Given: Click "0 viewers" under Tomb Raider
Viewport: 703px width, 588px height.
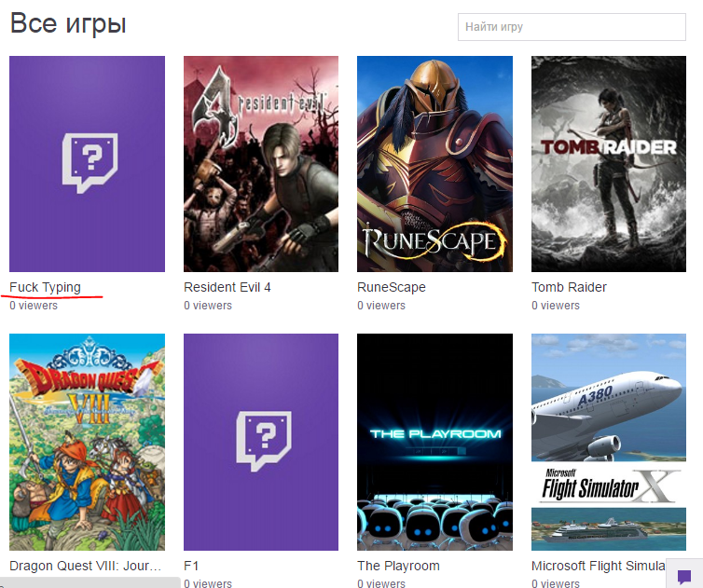Looking at the screenshot, I should click(556, 306).
